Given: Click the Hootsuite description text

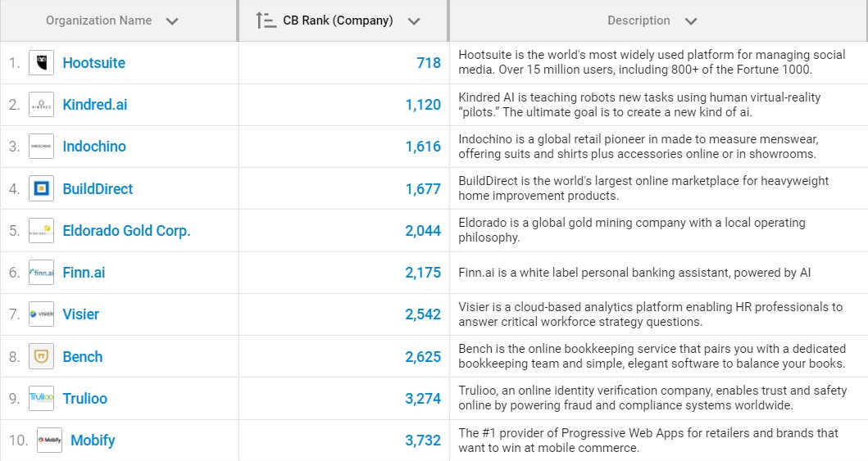Looking at the screenshot, I should coord(652,62).
